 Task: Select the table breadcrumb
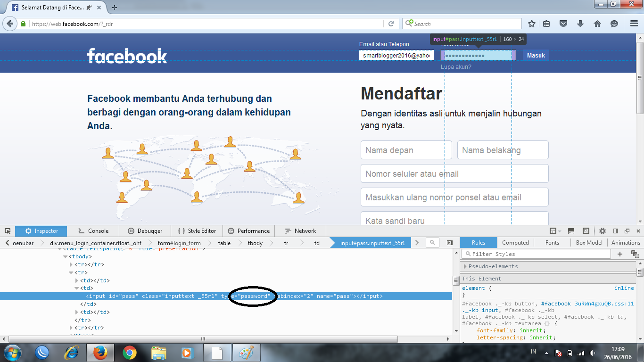224,243
